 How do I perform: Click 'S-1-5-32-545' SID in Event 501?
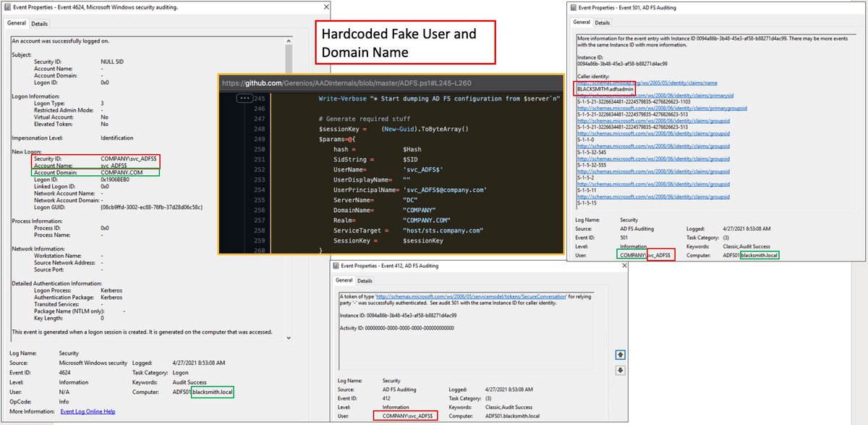click(593, 151)
